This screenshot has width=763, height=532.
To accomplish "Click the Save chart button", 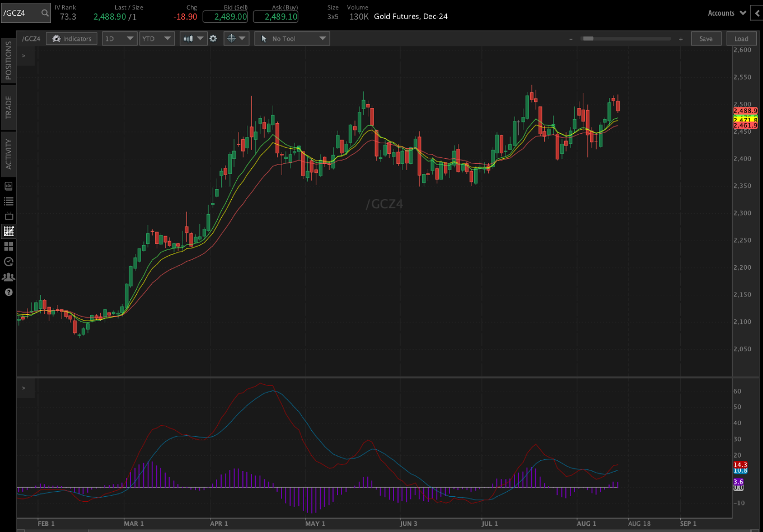I will click(706, 39).
